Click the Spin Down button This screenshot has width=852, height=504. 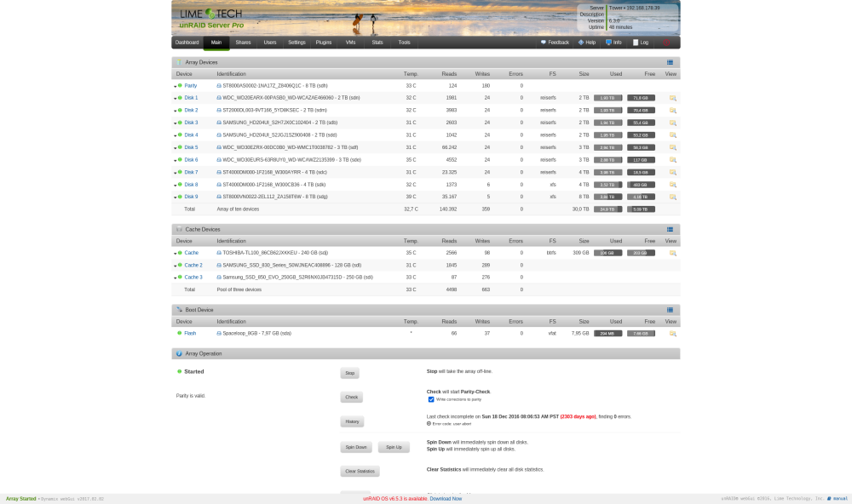click(x=356, y=447)
